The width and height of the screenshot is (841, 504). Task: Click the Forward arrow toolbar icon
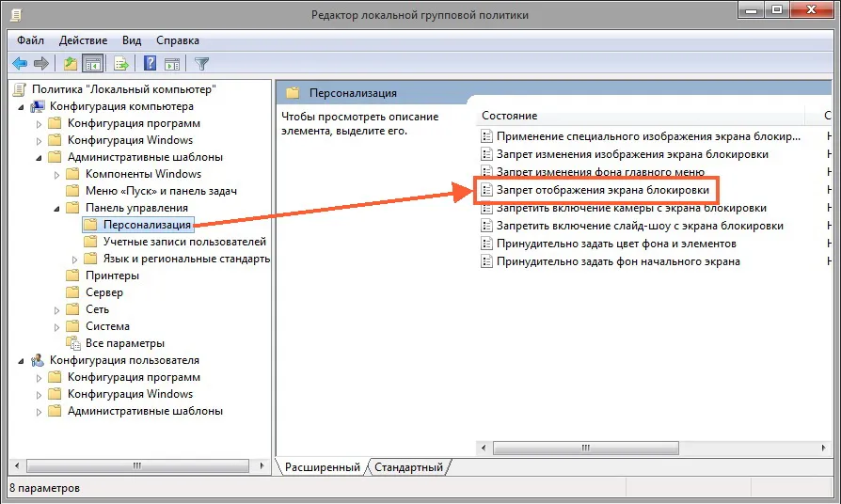(41, 64)
